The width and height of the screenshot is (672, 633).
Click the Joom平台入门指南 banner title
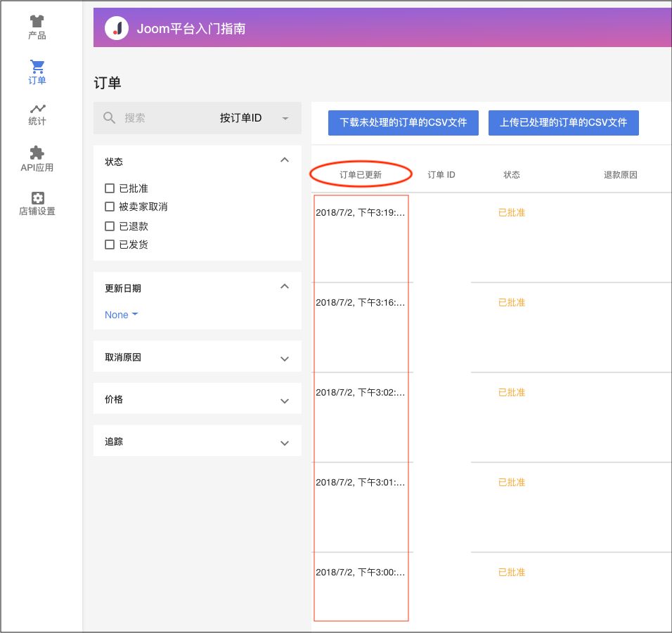tap(191, 29)
